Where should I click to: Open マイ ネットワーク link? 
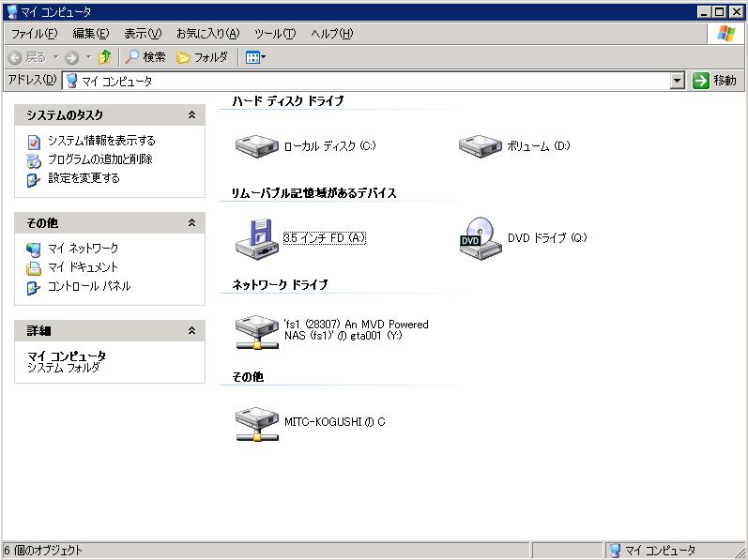click(x=83, y=249)
